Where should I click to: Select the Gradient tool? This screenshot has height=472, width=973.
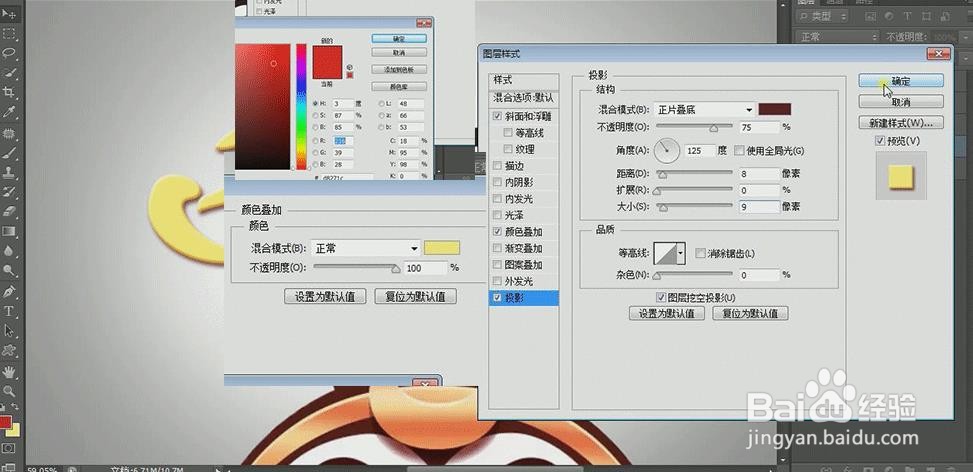click(9, 231)
